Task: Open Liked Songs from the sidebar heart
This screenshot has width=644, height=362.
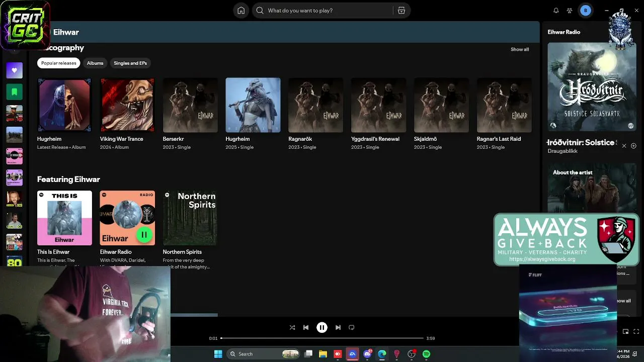Action: point(14,70)
